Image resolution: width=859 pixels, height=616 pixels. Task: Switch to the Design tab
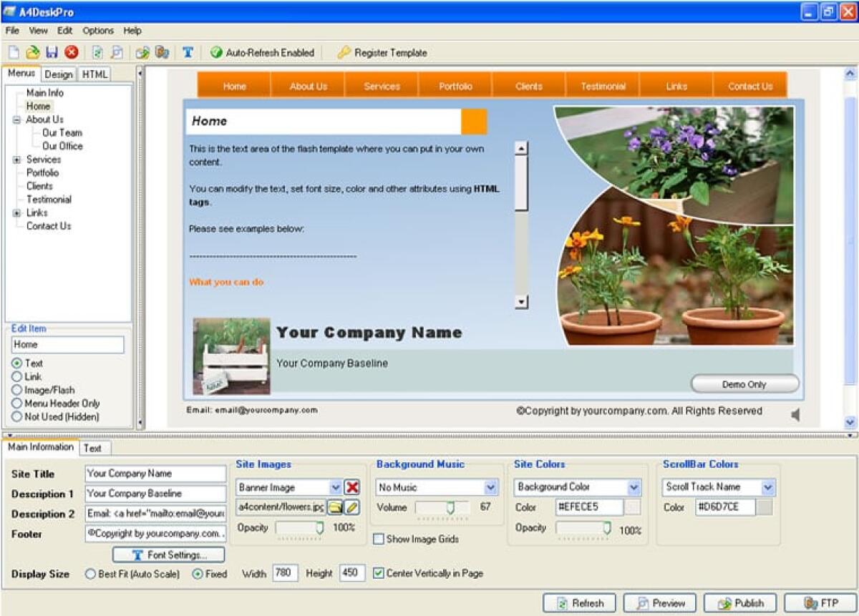(x=59, y=74)
